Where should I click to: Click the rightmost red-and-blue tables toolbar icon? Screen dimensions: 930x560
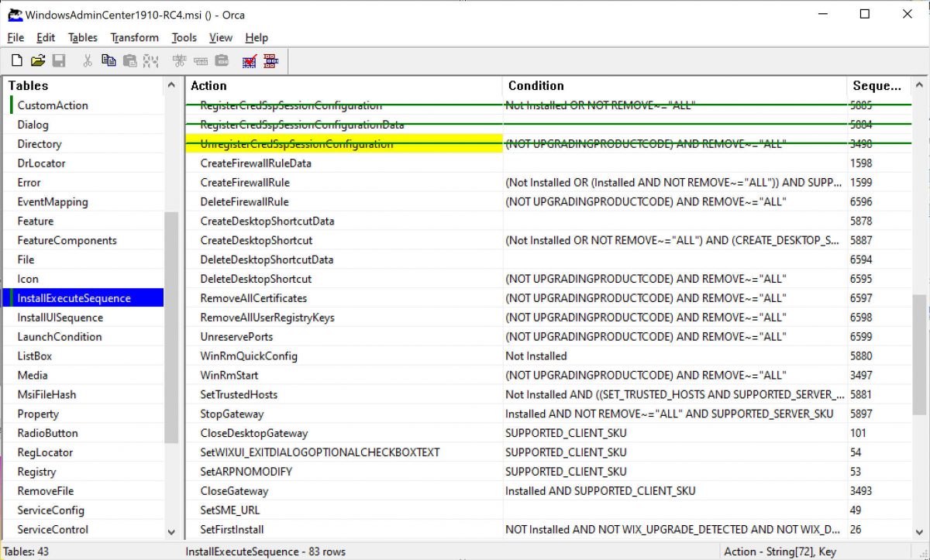click(x=270, y=60)
